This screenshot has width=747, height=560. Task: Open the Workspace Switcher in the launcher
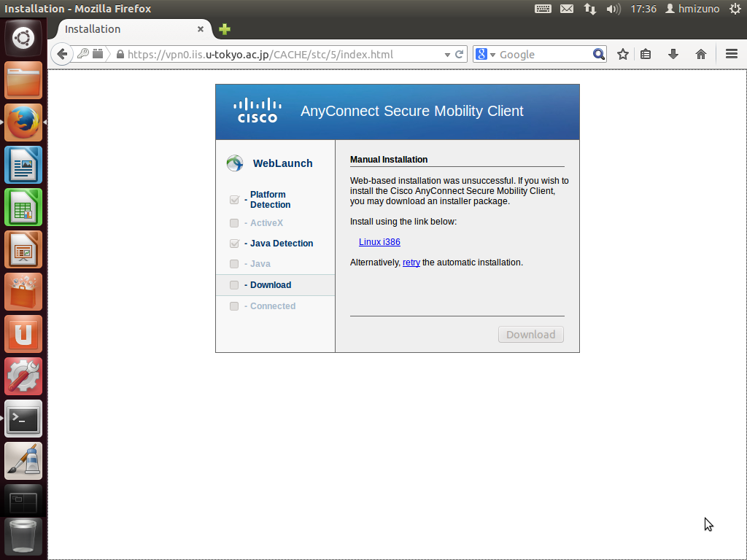point(23,501)
